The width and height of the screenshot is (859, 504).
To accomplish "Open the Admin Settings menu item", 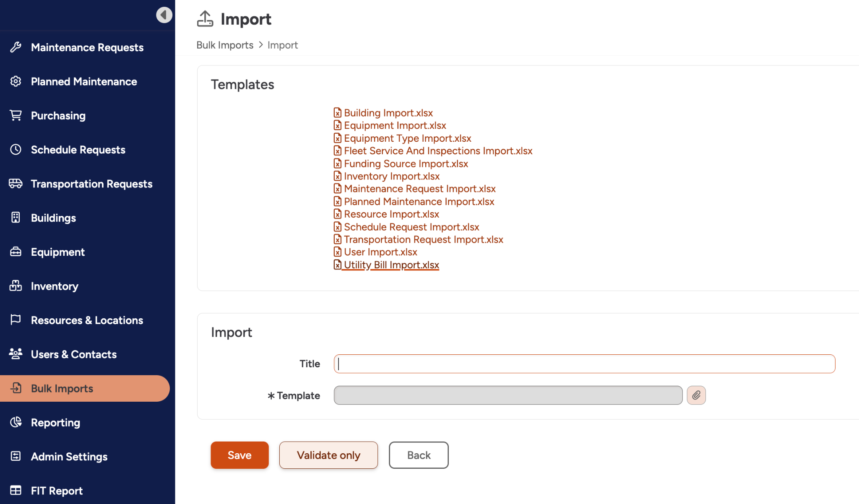I will [69, 457].
